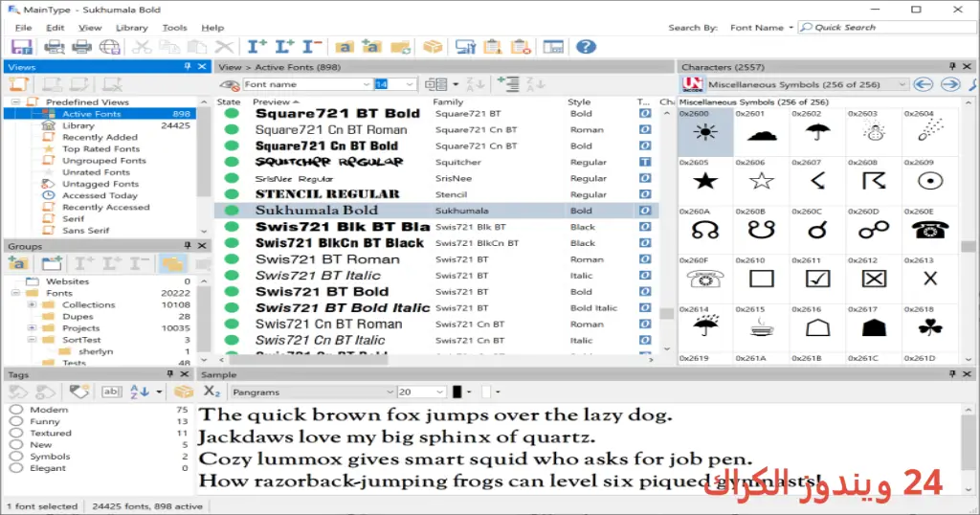Toggle the Elegant tag circle
The image size is (980, 515).
16,467
